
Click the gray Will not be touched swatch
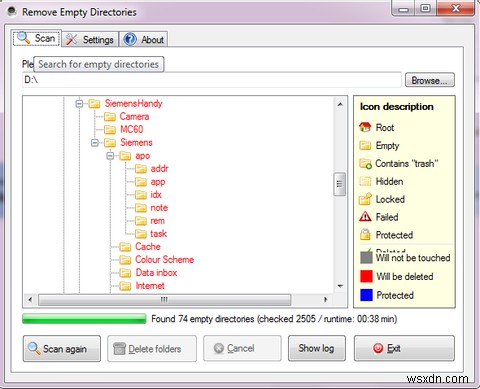click(x=366, y=258)
